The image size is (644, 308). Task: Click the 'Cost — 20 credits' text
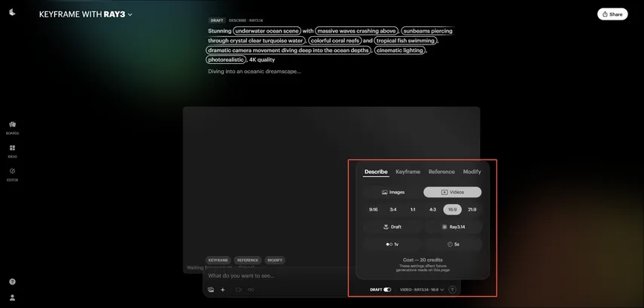click(x=423, y=260)
